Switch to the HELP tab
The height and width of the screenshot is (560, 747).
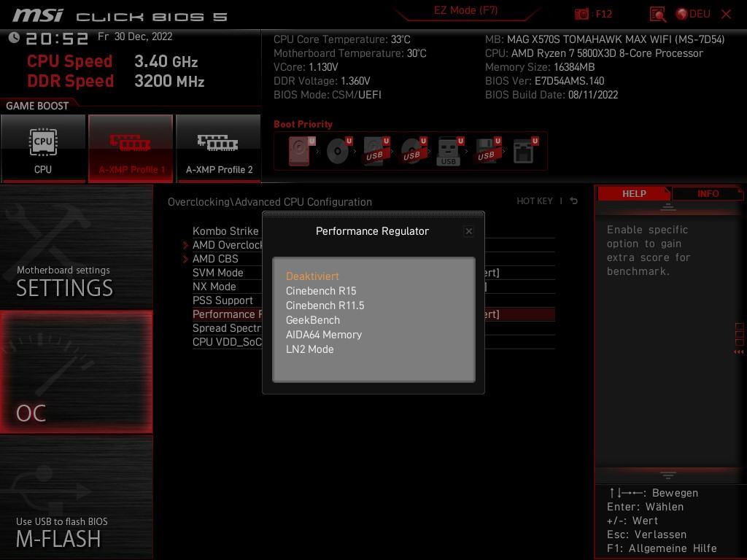(634, 194)
